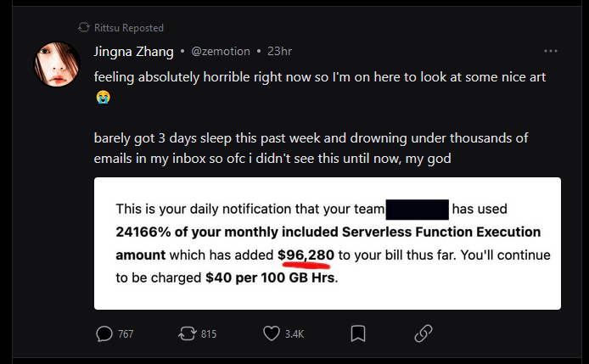Click the 815 reposts count

(x=209, y=334)
